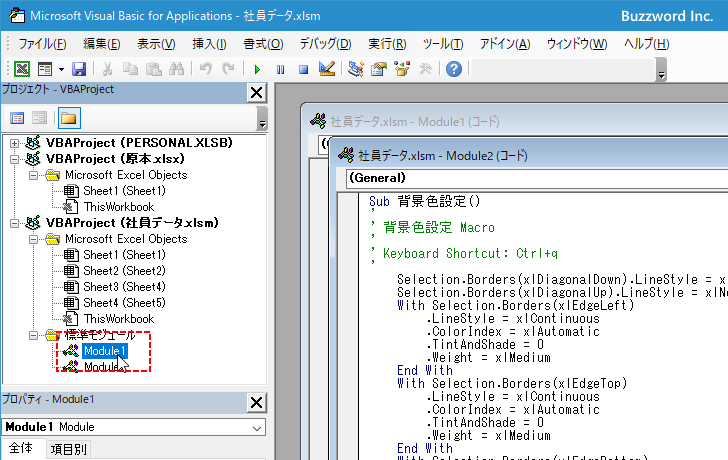Open Properties Window toolbar icon
Image resolution: width=728 pixels, height=460 pixels.
coord(379,69)
